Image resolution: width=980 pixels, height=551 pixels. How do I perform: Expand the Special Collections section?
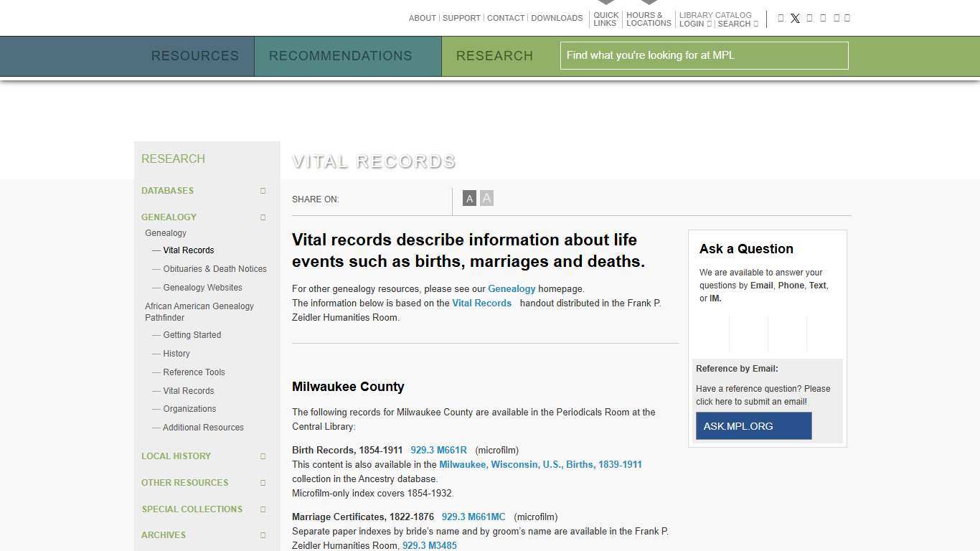click(x=263, y=509)
